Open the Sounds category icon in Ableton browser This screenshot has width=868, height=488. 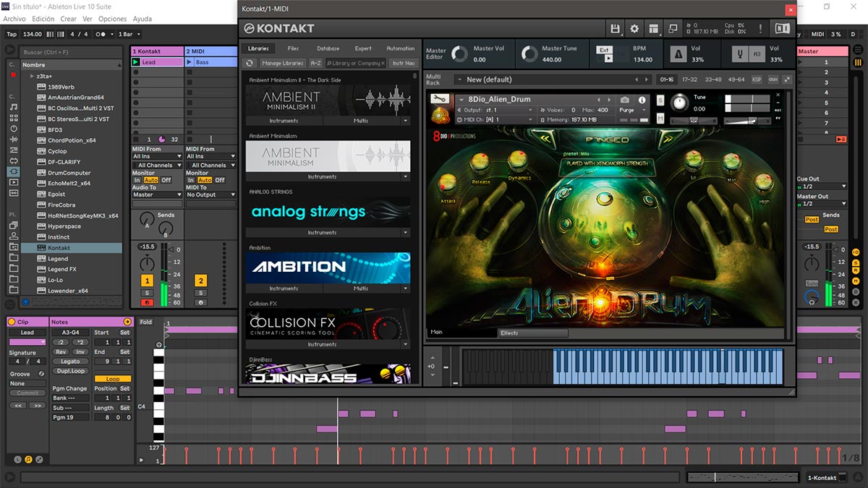(x=14, y=106)
